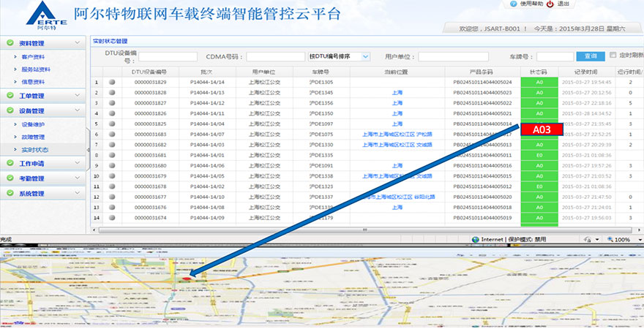Click the gray status dot in row 1
This screenshot has height=329, width=644.
click(112, 82)
